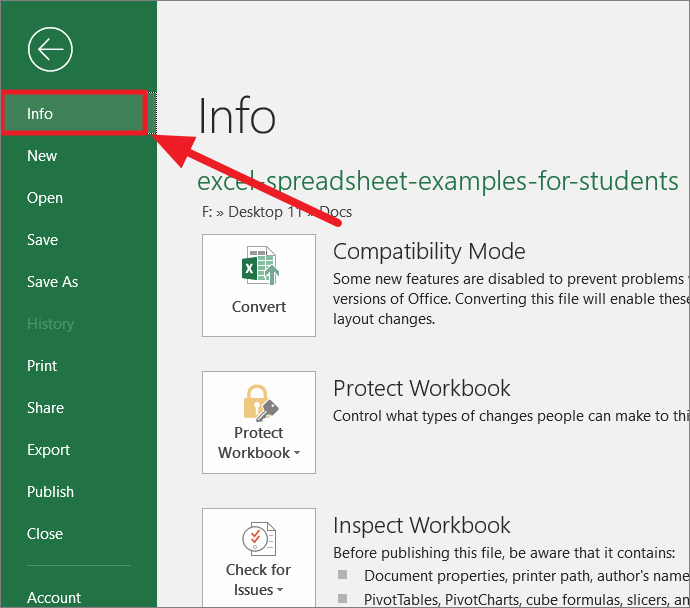Click the Convert button
The image size is (690, 608).
tap(259, 286)
